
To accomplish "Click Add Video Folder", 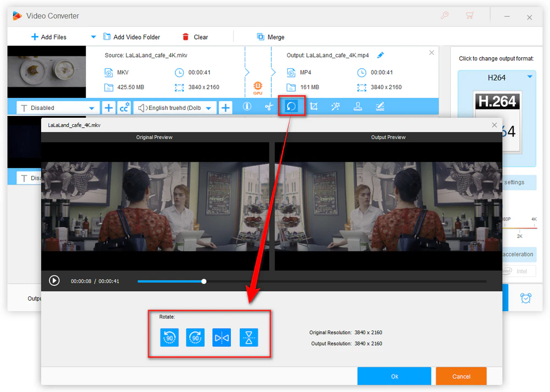I will [132, 37].
